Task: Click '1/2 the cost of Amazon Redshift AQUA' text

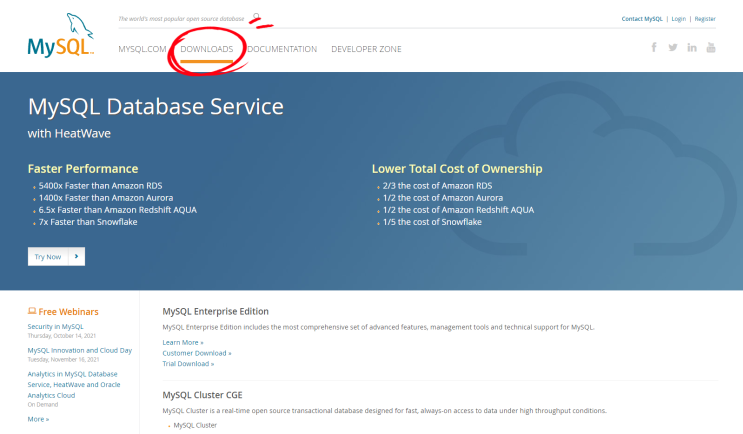Action: (458, 210)
